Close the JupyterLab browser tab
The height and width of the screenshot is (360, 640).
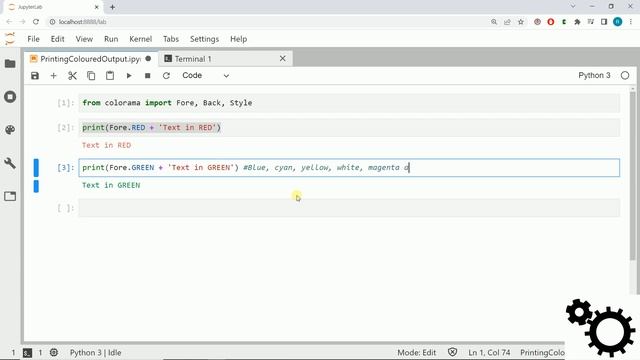click(97, 7)
